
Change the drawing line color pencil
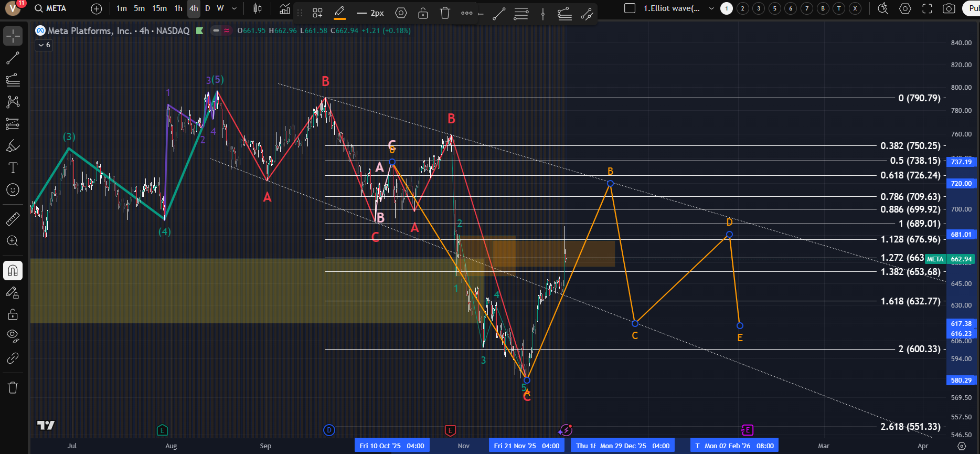pos(339,13)
